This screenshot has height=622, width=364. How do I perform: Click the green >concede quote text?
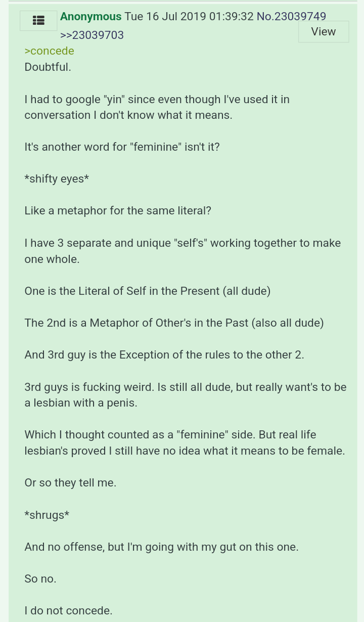coord(50,51)
